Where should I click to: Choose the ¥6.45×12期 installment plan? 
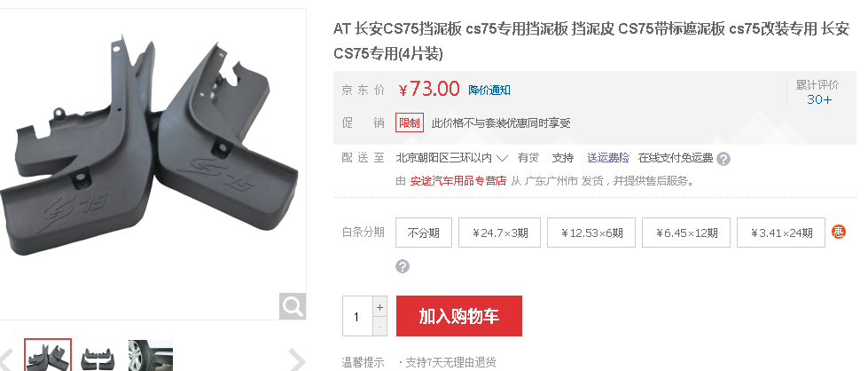[686, 233]
